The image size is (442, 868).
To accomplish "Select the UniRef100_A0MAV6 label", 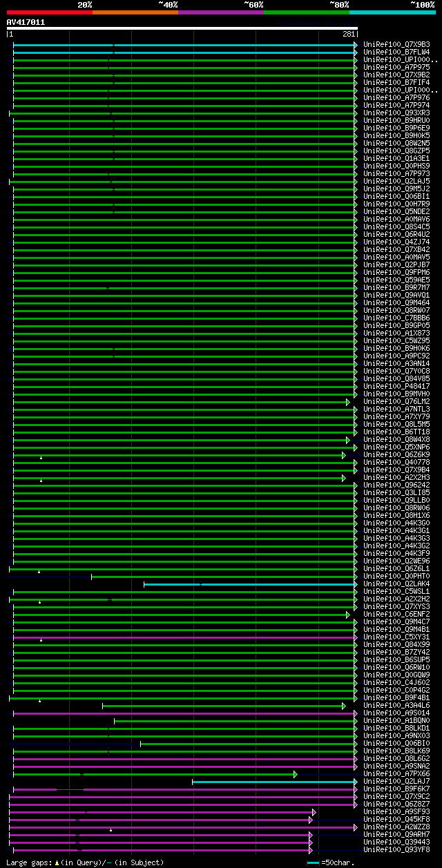I will pos(396,220).
